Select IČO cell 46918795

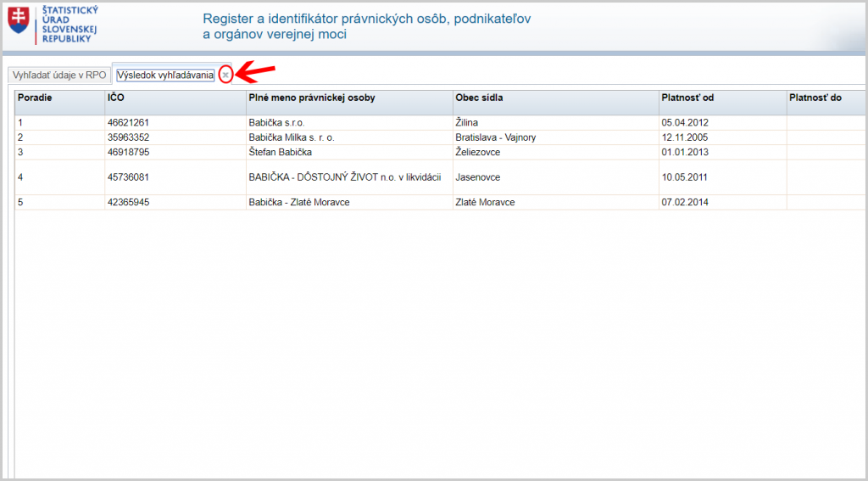(175, 152)
